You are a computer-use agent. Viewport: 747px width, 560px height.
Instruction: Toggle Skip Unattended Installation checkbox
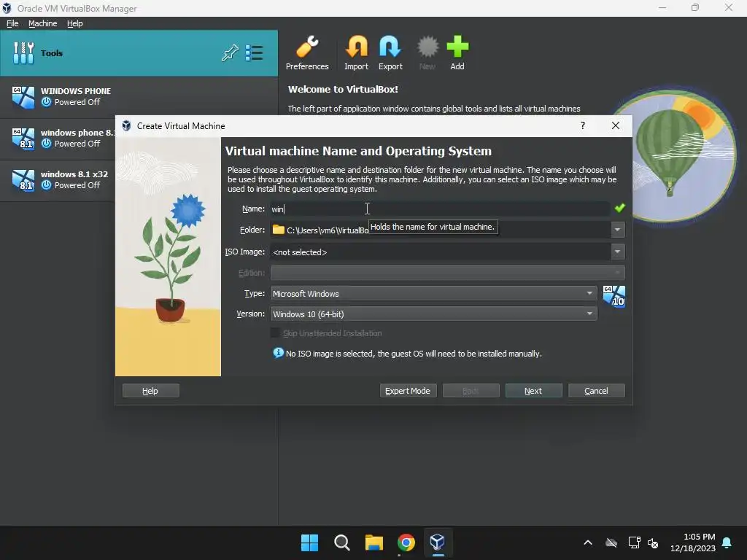[275, 332]
